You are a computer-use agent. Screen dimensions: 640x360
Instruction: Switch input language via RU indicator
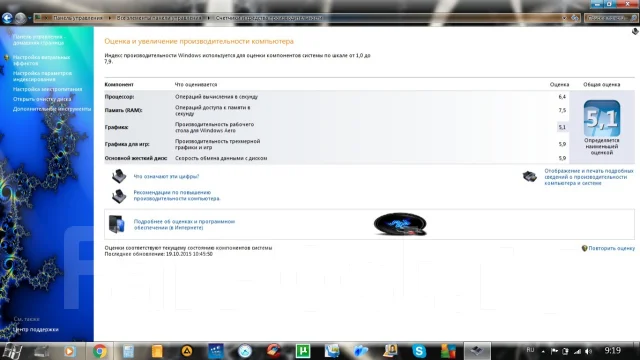(x=530, y=350)
